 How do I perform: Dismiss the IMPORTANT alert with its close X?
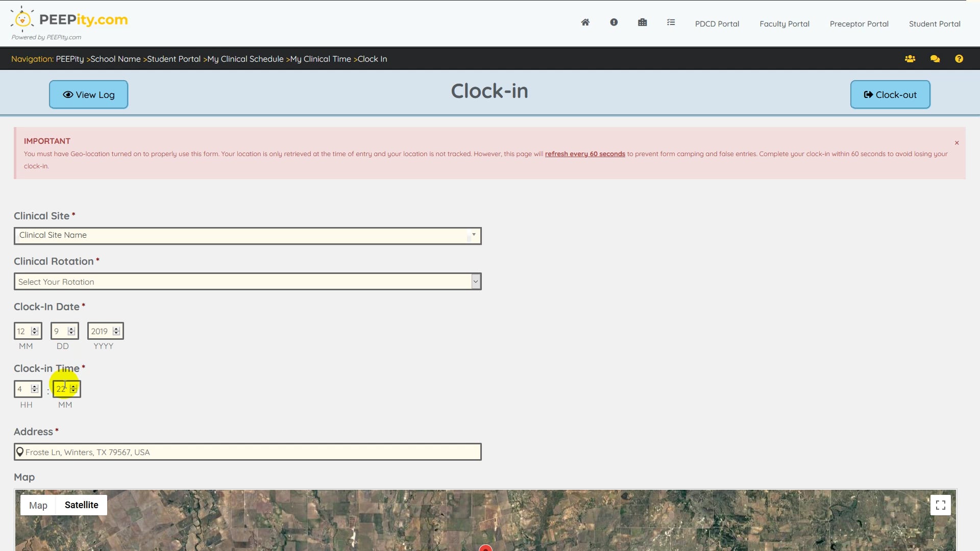point(957,143)
